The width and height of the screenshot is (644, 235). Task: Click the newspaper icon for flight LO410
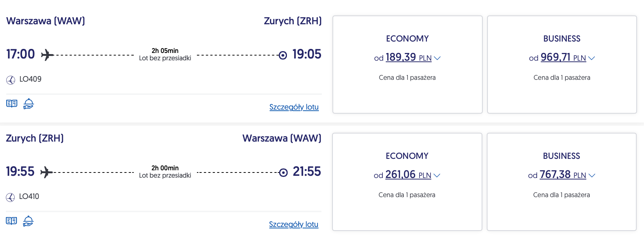click(x=11, y=221)
